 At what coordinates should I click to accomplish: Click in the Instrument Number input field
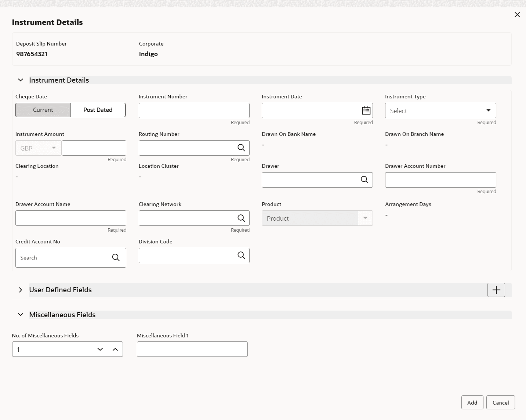tap(194, 111)
